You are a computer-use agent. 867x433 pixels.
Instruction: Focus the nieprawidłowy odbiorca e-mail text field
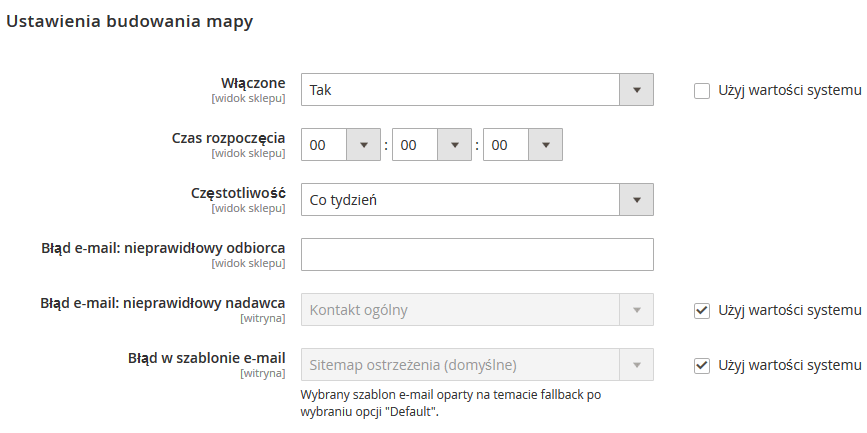tap(477, 255)
